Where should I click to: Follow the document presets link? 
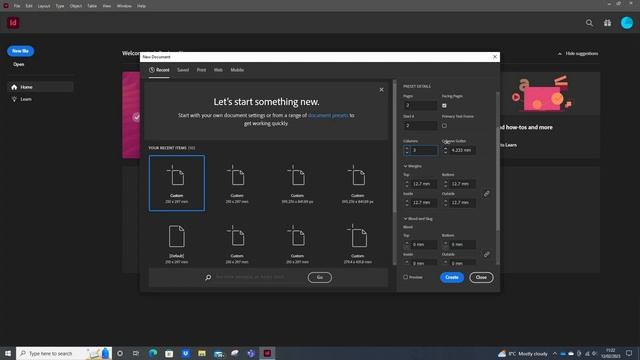[x=328, y=116]
